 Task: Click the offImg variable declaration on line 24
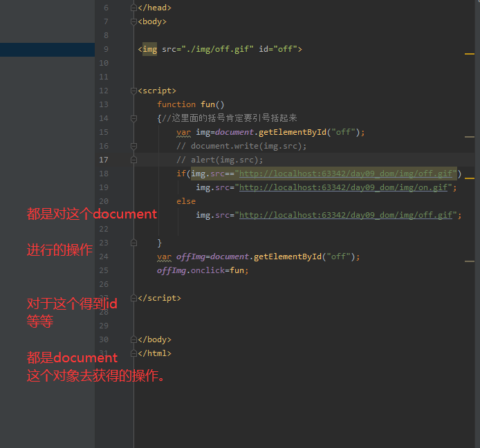pos(191,256)
